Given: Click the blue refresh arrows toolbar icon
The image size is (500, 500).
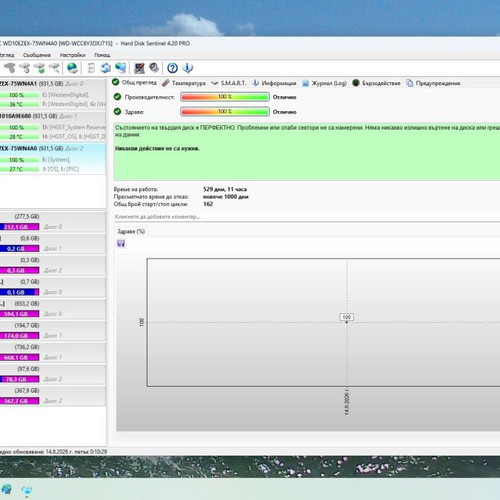Looking at the screenshot, I should tap(106, 68).
